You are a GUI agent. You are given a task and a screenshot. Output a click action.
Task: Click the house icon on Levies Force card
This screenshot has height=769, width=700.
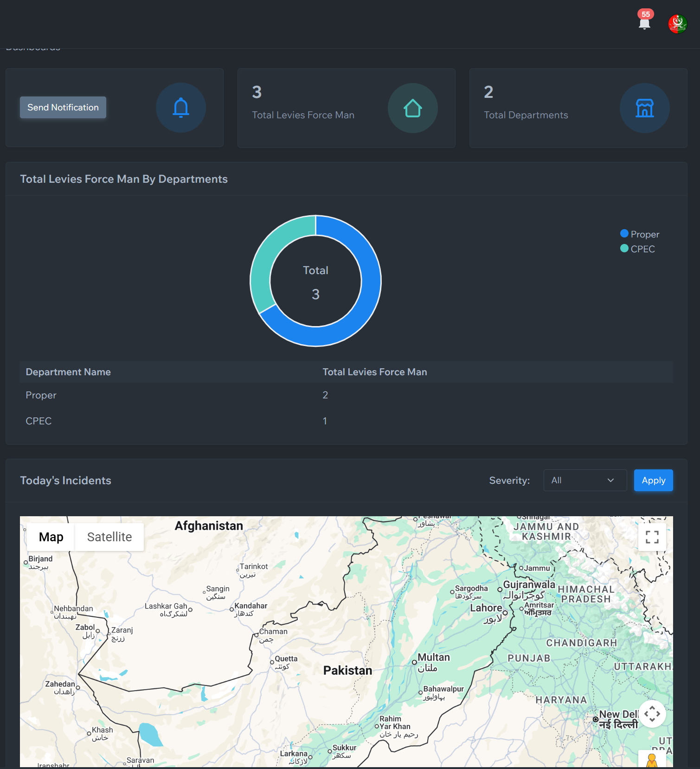tap(412, 108)
